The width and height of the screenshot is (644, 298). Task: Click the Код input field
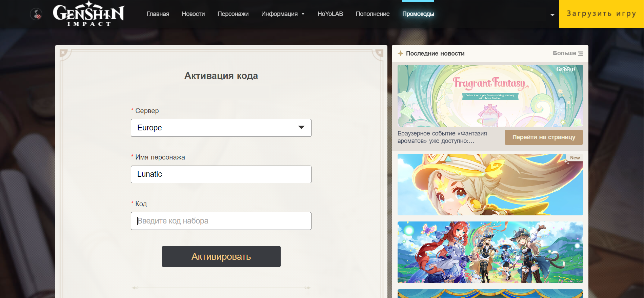pyautogui.click(x=221, y=221)
